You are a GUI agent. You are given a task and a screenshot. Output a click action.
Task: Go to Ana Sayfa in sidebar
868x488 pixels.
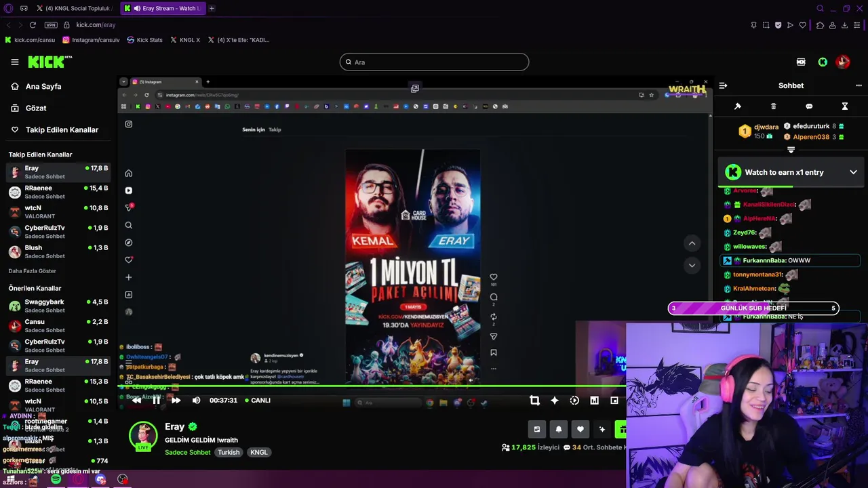point(43,87)
